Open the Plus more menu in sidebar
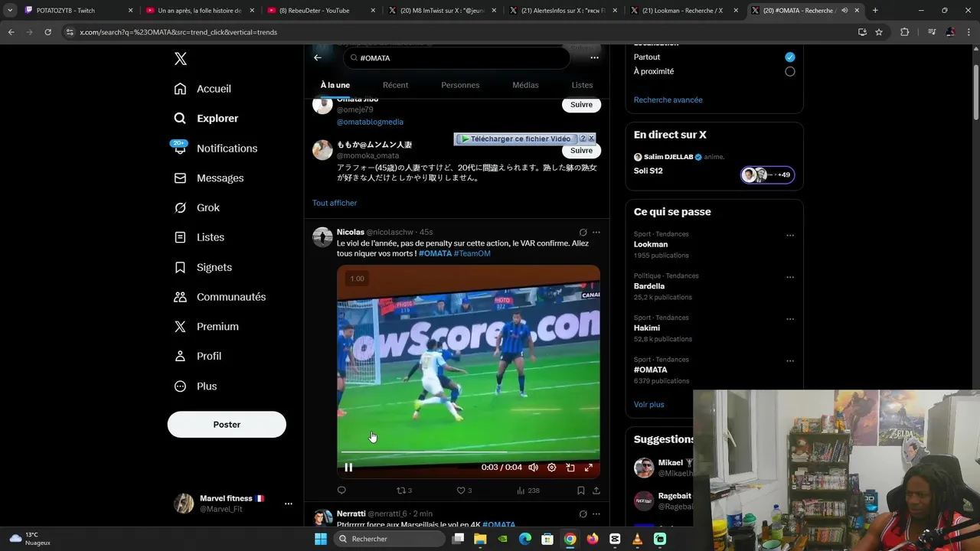980x551 pixels. pos(195,386)
